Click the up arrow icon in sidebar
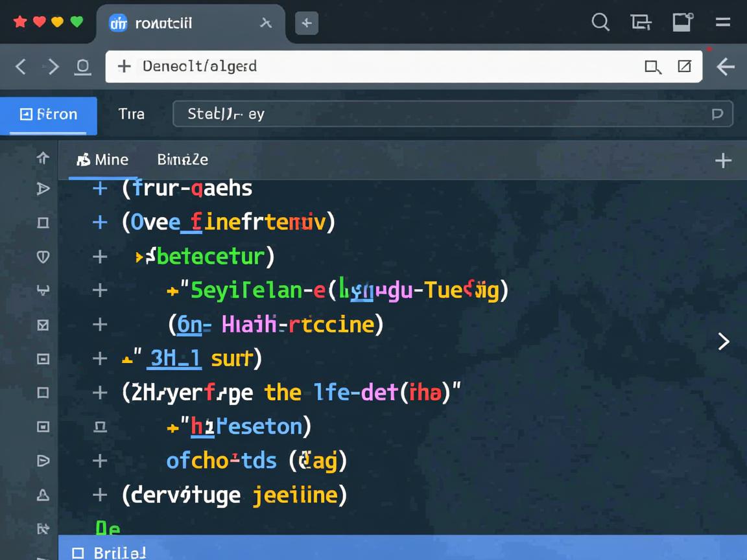747x560 pixels. pyautogui.click(x=43, y=157)
